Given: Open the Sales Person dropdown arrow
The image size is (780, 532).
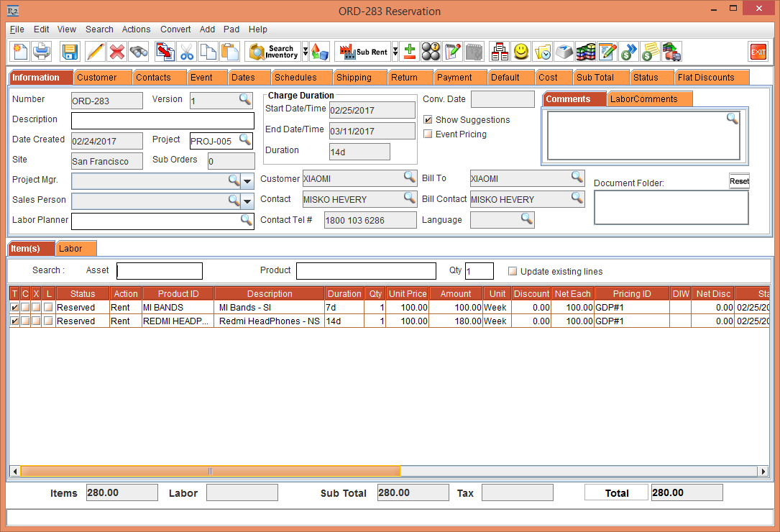Looking at the screenshot, I should 247,201.
